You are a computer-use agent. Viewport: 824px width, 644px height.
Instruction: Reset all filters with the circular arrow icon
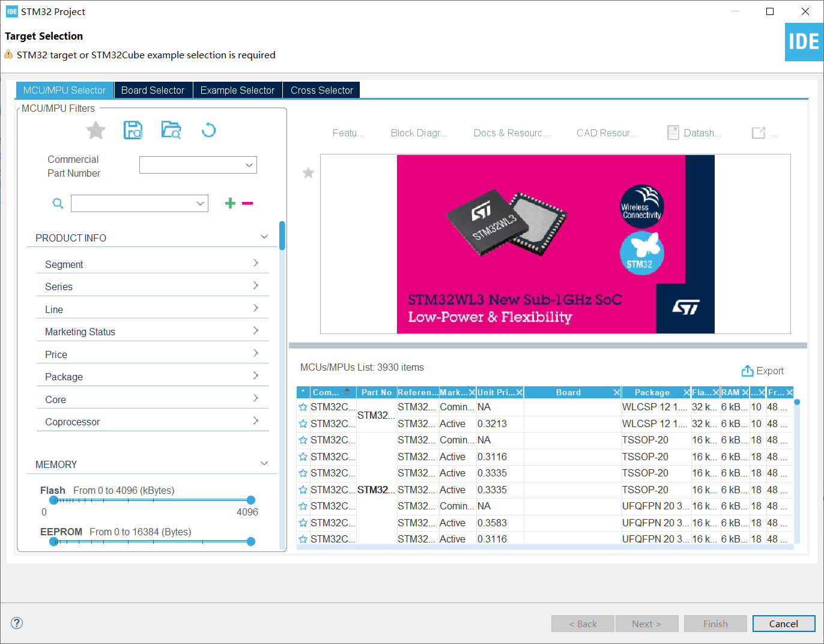pos(208,130)
